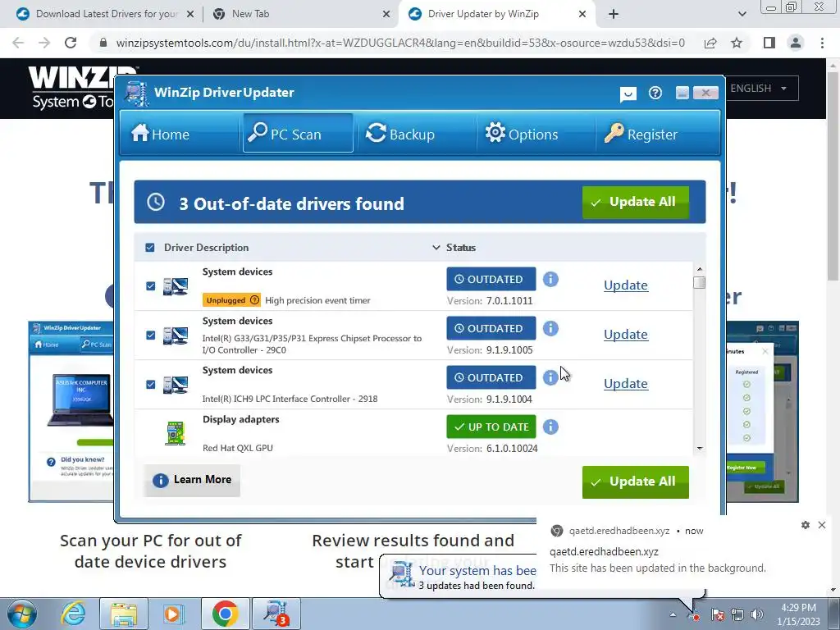
Task: Click scroll down arrow in driver list
Action: coord(699,449)
